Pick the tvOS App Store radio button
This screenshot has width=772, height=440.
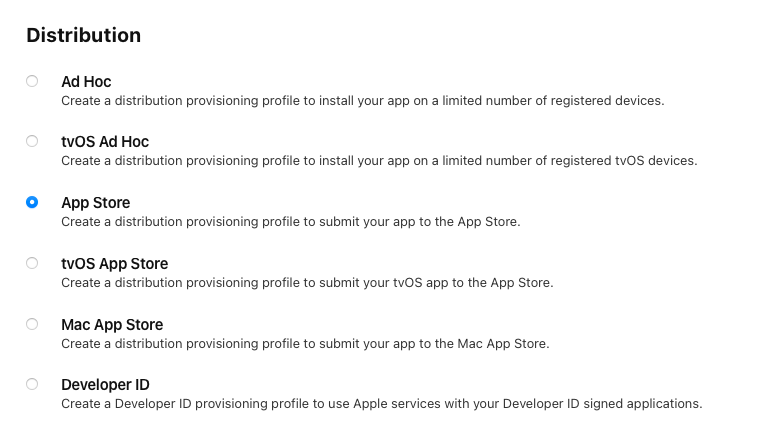click(32, 263)
